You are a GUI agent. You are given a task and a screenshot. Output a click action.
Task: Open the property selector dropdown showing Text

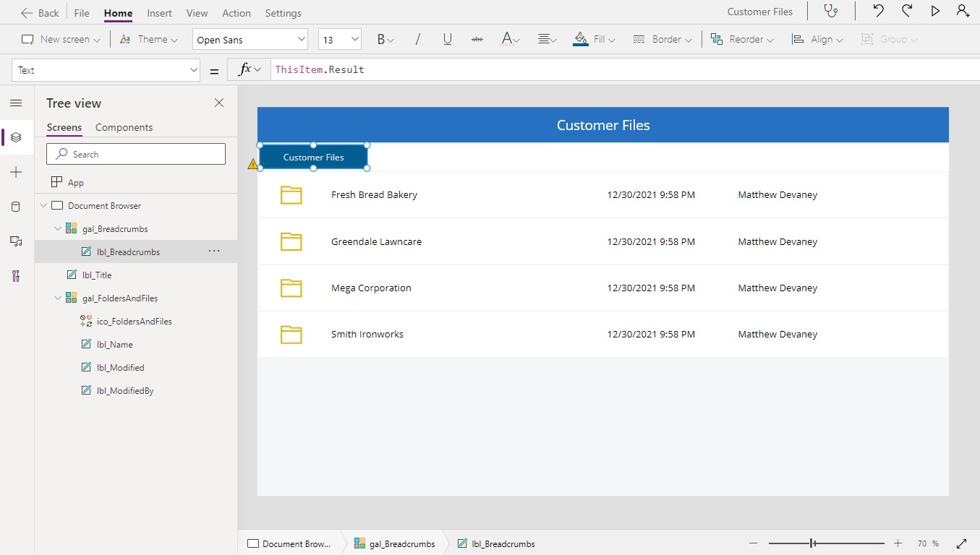point(106,70)
